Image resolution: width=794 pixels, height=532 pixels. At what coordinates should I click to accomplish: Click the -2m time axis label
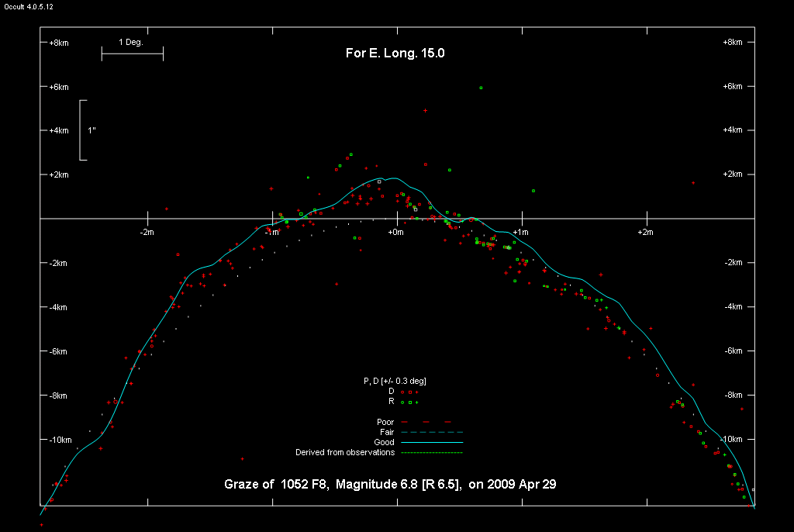[147, 233]
